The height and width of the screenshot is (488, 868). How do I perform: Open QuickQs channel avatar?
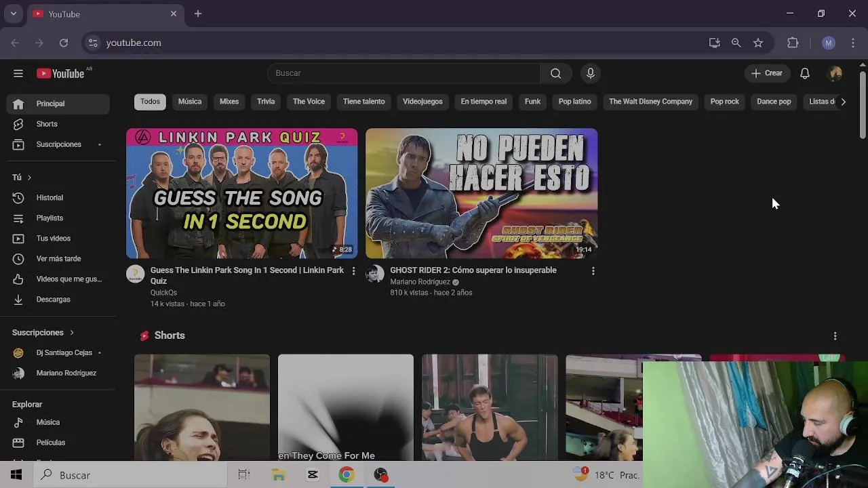(136, 274)
